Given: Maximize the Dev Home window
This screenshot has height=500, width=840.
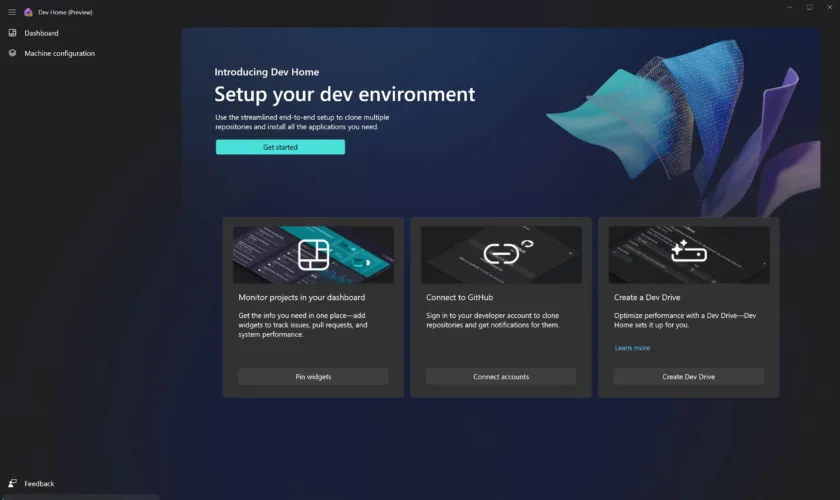Looking at the screenshot, I should pyautogui.click(x=809, y=8).
